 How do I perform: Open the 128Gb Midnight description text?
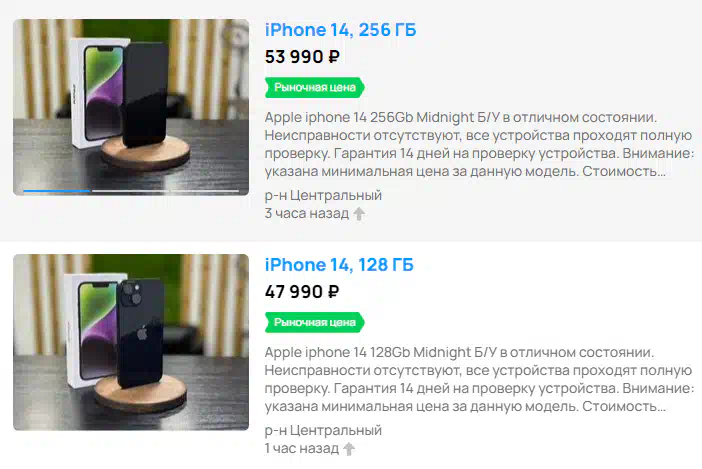[478, 379]
